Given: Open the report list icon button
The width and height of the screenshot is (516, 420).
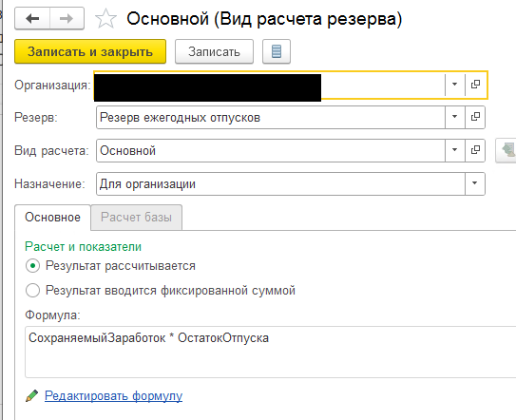Looking at the screenshot, I should point(277,51).
